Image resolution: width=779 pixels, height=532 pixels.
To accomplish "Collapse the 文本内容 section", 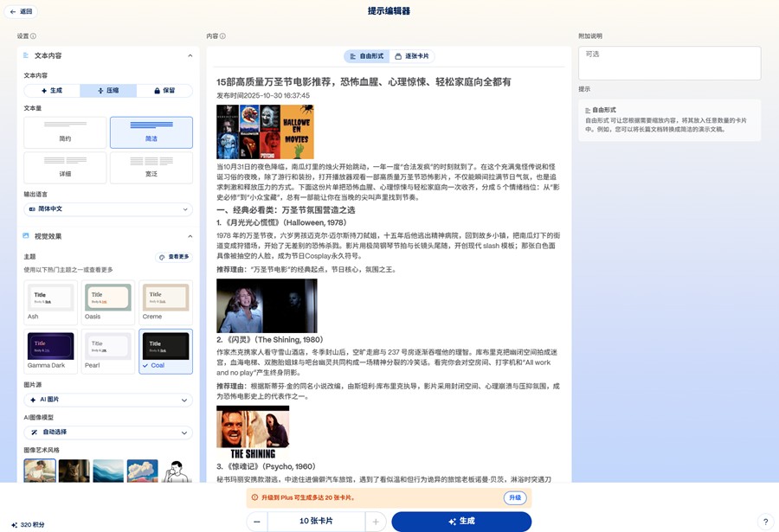I will pos(190,56).
